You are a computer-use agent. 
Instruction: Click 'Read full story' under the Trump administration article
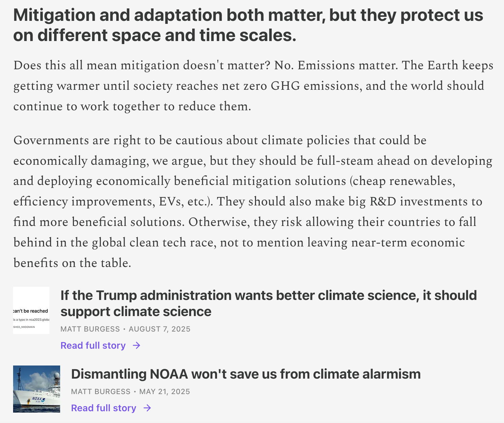tap(93, 345)
